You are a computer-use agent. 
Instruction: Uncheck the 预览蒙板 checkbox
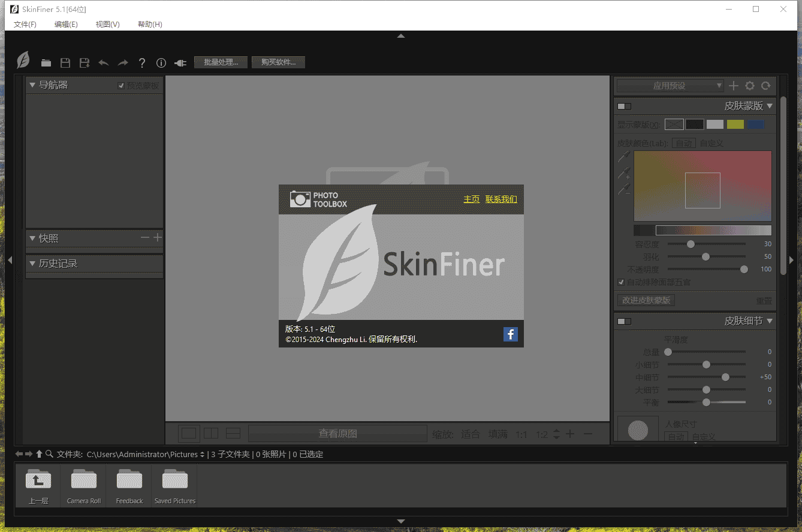[x=122, y=84]
